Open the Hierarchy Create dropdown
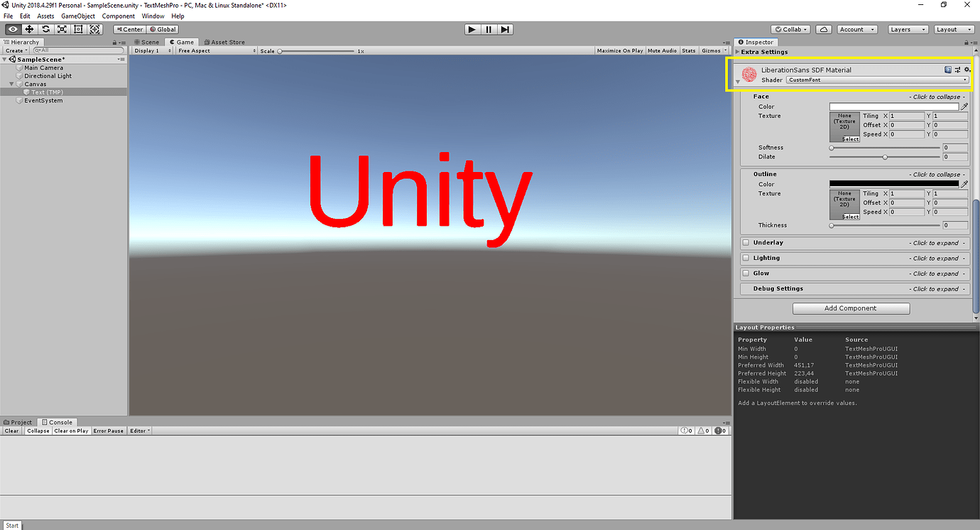This screenshot has width=980, height=530. click(16, 50)
